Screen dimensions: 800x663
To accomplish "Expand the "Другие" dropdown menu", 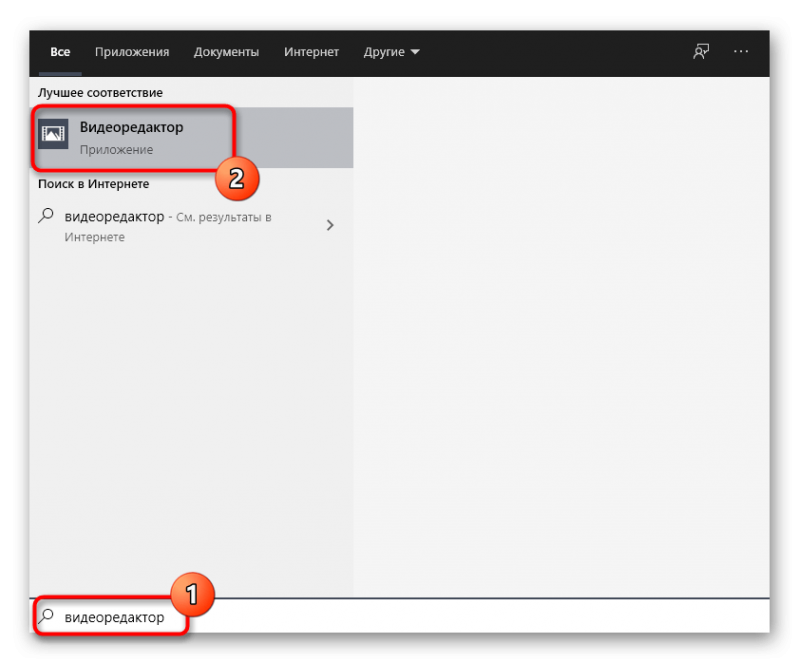I will [x=390, y=52].
